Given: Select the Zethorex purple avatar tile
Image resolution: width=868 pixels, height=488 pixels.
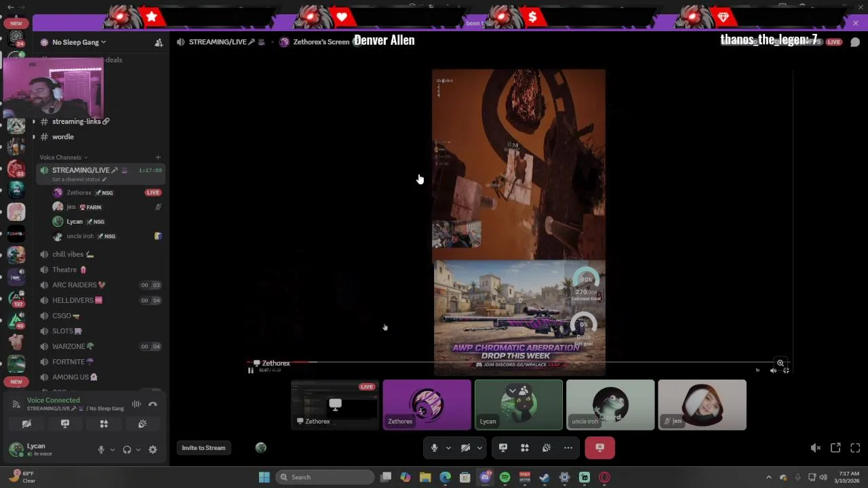Looking at the screenshot, I should coord(427,405).
